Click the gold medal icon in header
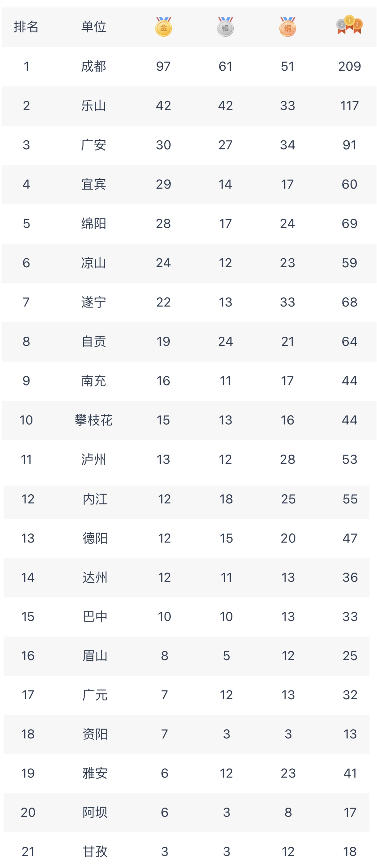 tap(163, 27)
